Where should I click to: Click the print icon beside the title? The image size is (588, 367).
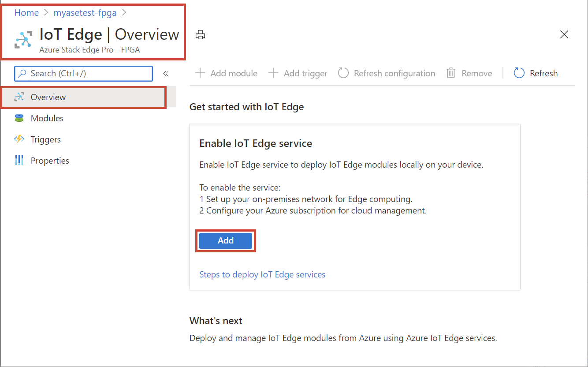201,35
